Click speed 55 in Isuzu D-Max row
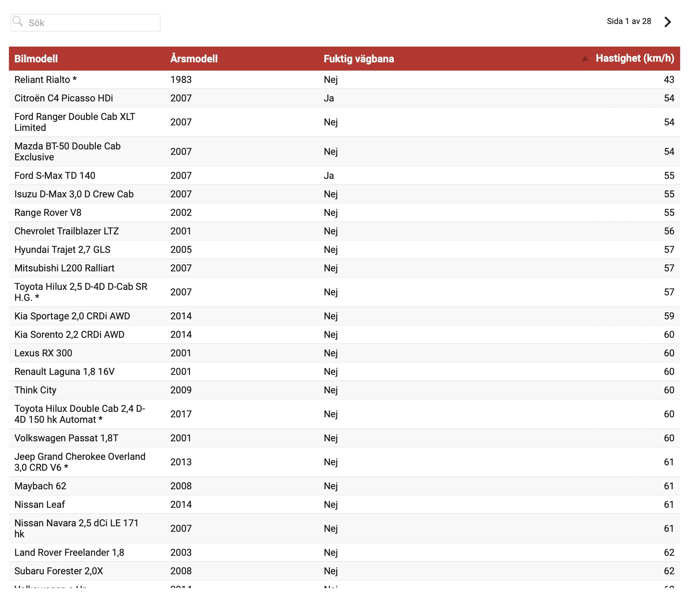The height and width of the screenshot is (601, 700). pos(669,194)
